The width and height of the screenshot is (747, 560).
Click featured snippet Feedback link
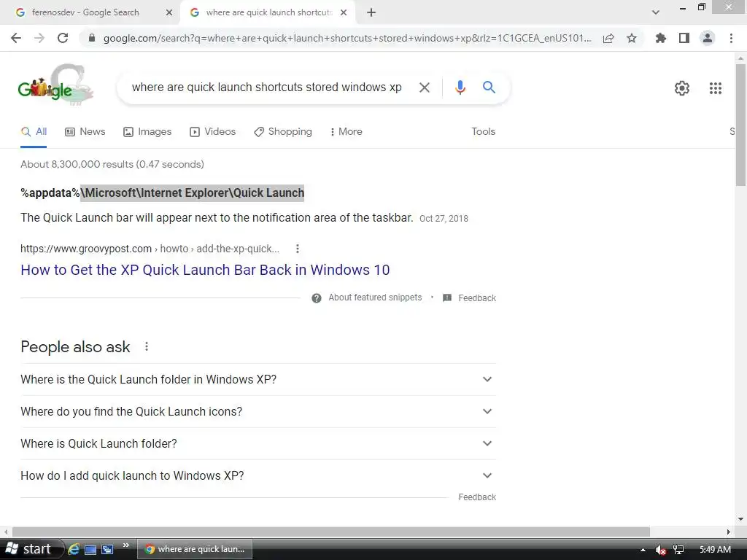(x=469, y=298)
